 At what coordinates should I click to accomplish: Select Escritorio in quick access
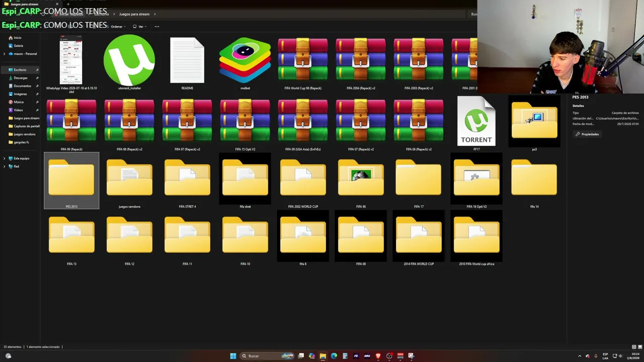tap(20, 70)
